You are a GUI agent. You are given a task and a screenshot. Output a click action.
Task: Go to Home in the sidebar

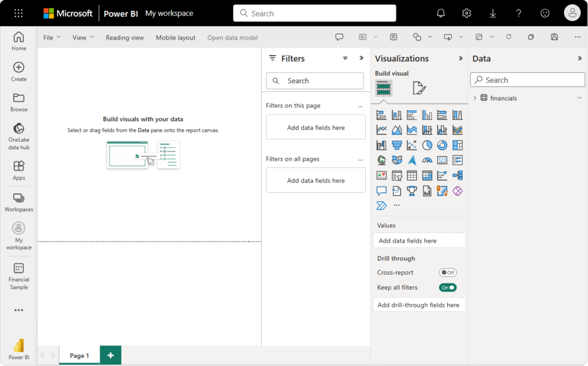(x=19, y=41)
